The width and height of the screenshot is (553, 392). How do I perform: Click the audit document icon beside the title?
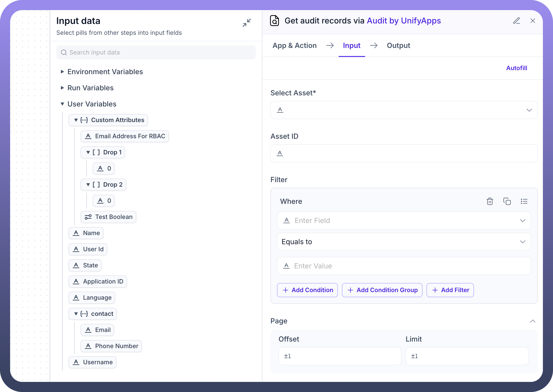click(274, 21)
